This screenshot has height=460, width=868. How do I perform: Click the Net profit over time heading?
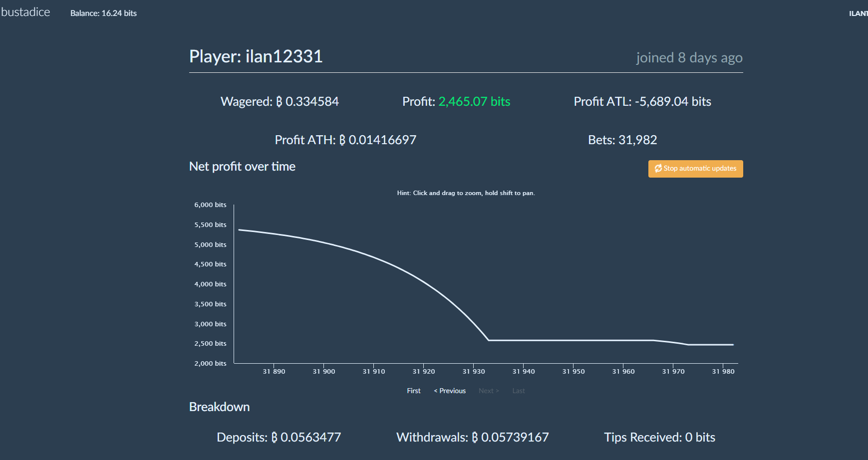tap(242, 167)
